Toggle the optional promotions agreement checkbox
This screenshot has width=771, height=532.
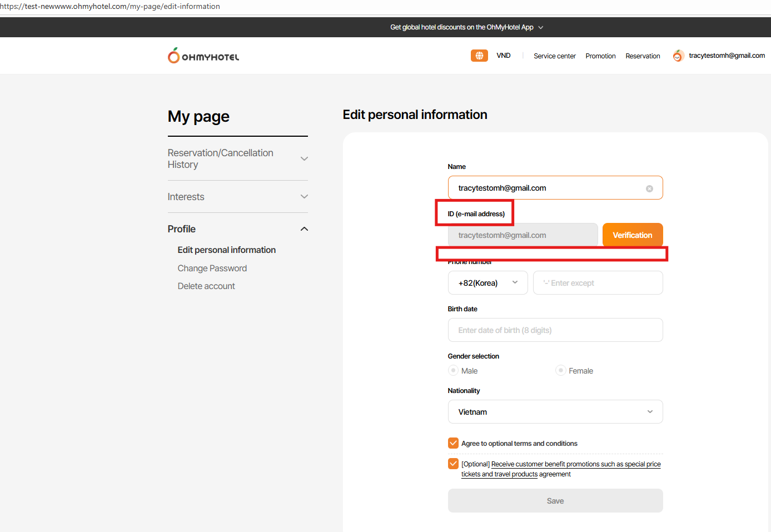pos(454,464)
